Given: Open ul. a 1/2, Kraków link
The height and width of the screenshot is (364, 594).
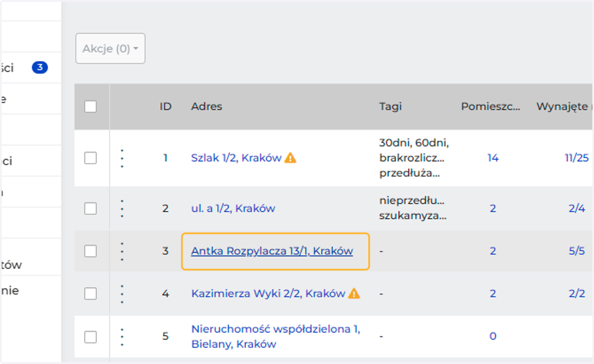Looking at the screenshot, I should 233,208.
